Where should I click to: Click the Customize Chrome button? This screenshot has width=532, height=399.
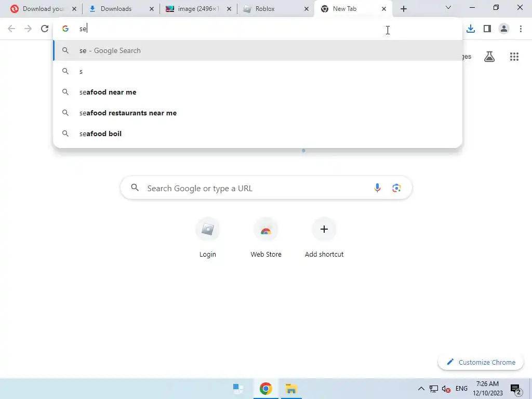point(481,362)
